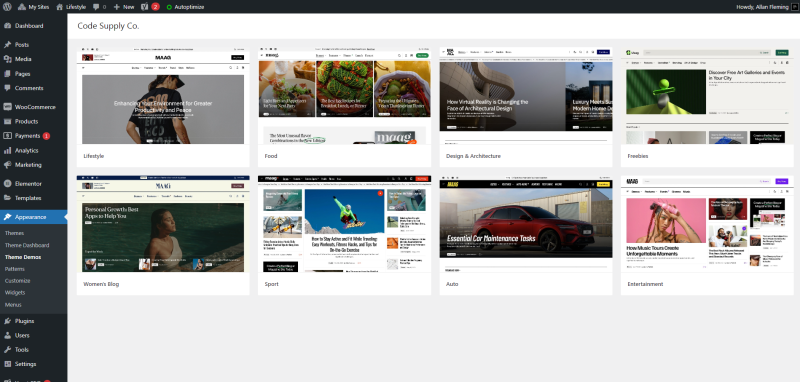Select the Design & Architecture demo thumbnail
This screenshot has width=800, height=382.
[526, 96]
